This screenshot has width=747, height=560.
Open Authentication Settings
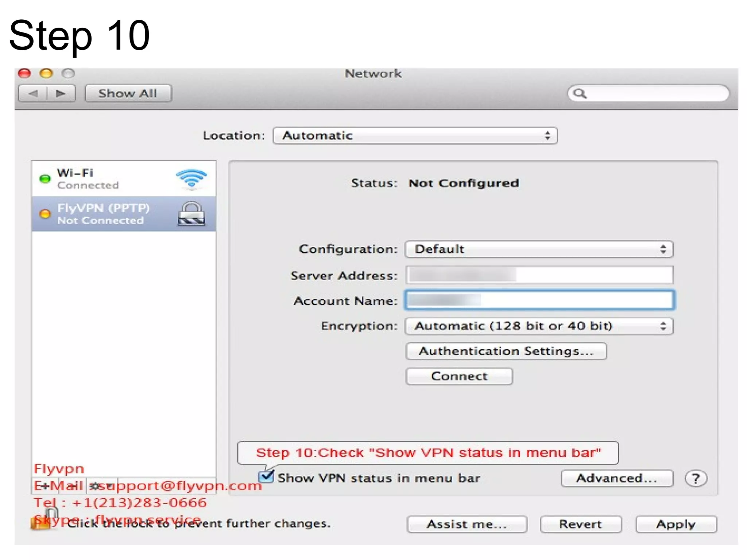point(506,351)
